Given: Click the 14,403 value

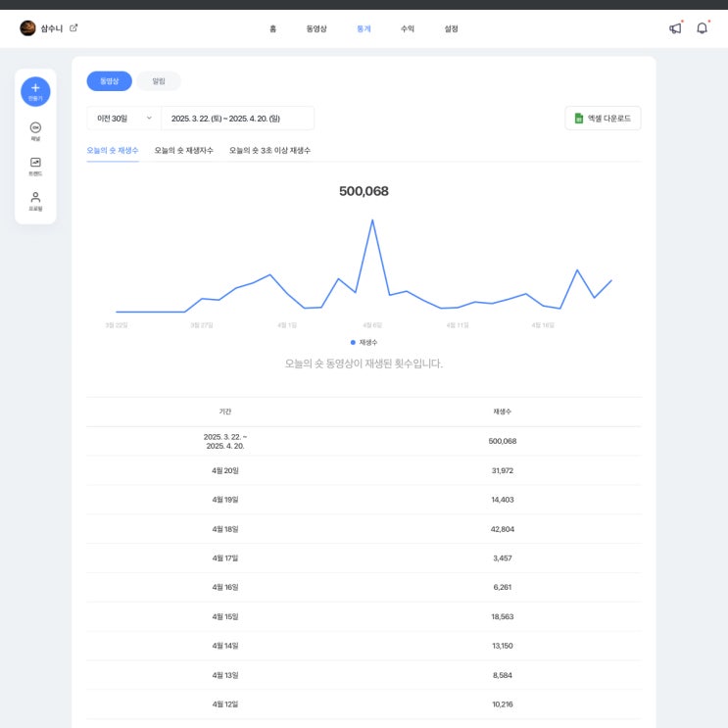Looking at the screenshot, I should click(503, 500).
